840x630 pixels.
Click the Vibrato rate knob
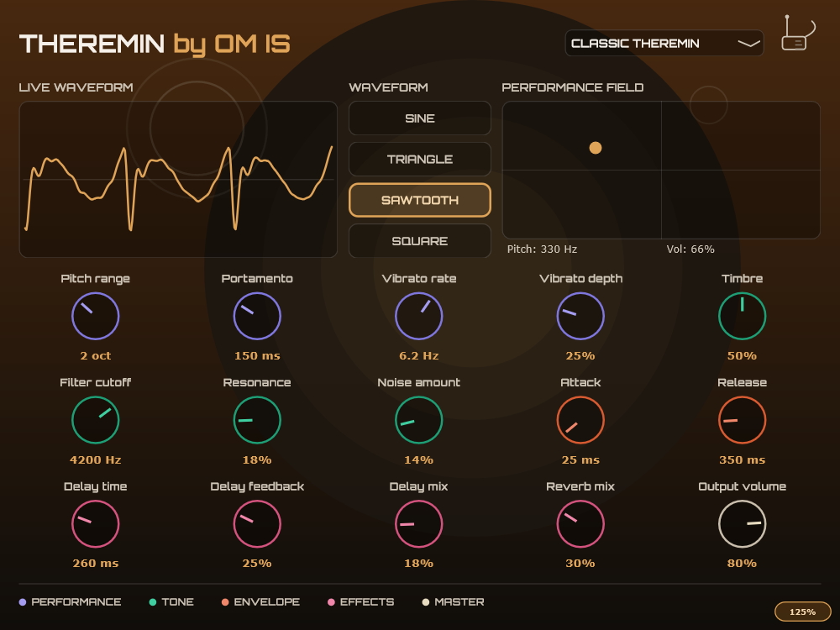419,316
